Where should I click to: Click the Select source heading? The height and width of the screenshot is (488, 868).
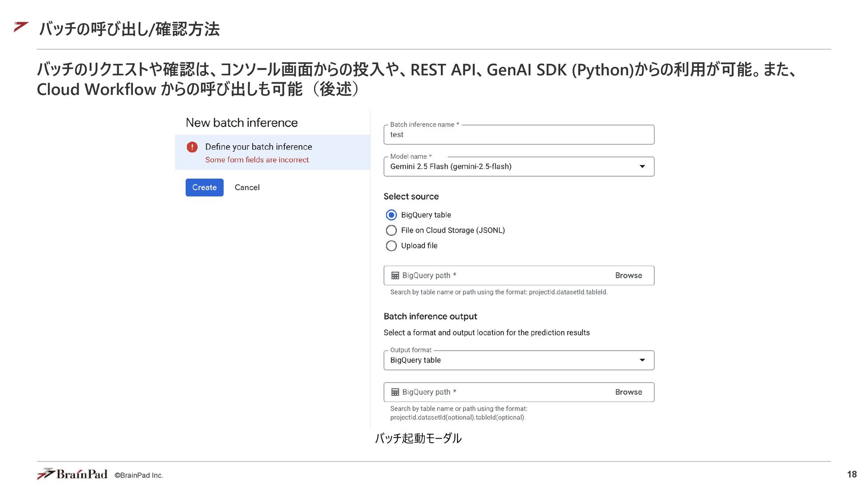pyautogui.click(x=411, y=197)
